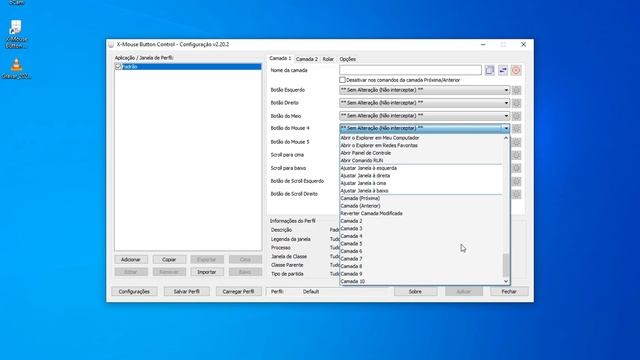Click the dropdown list scroll down arrow

click(x=506, y=281)
